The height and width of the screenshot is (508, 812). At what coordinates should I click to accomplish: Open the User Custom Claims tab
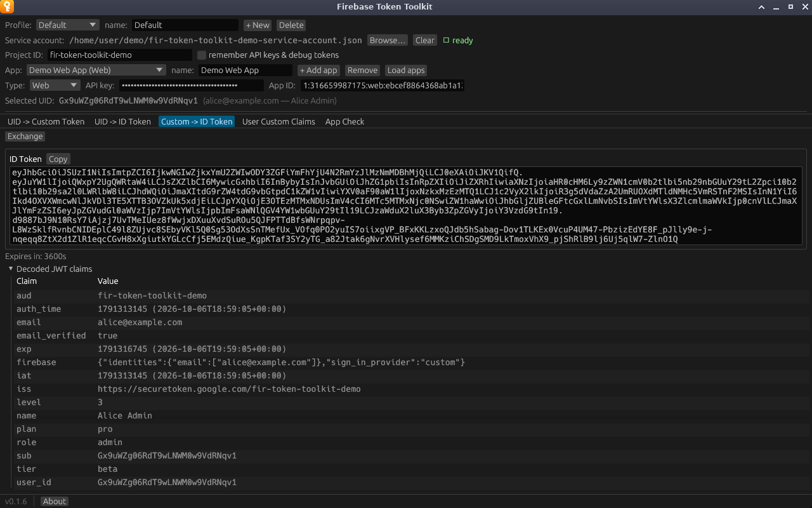click(x=278, y=121)
